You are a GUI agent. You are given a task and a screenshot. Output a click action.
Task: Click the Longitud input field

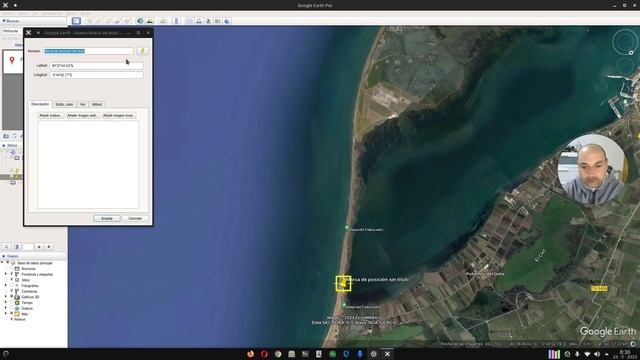pos(96,75)
